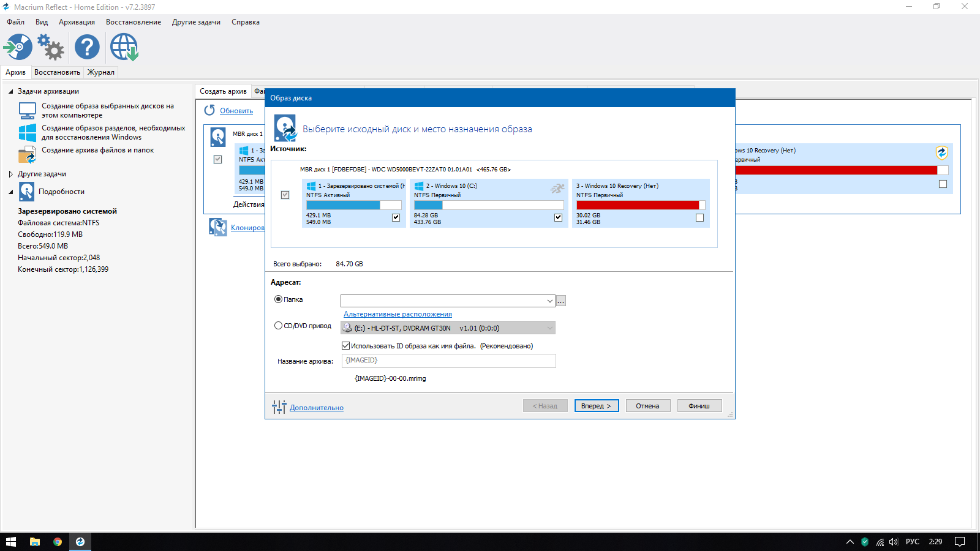Uncheck the Windows 10 (C:) partition checkbox

click(558, 217)
